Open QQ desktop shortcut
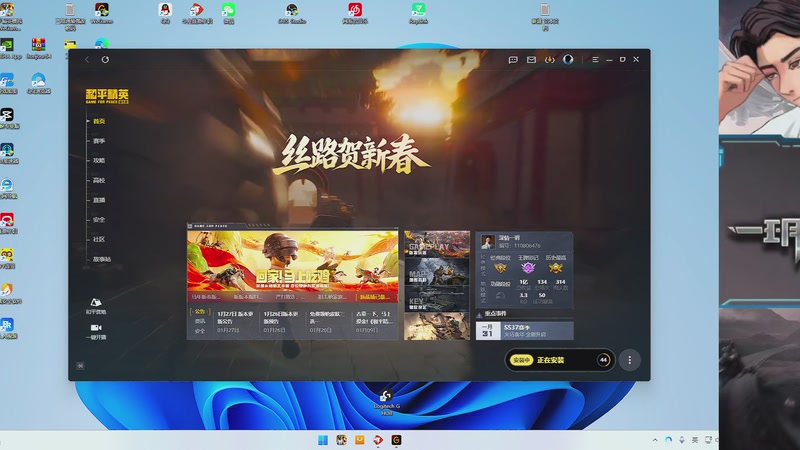Screen dimensions: 800x450 [165, 13]
